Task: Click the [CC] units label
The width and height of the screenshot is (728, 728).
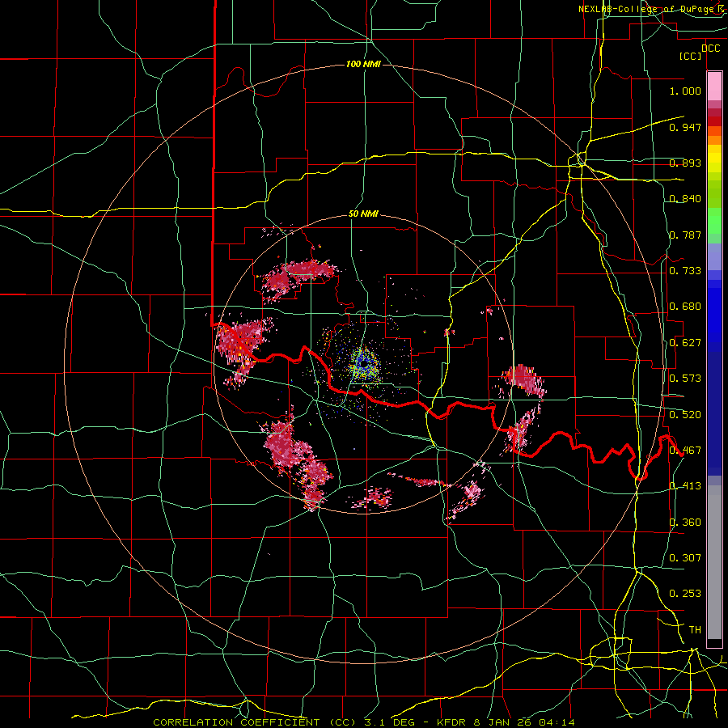Action: (x=691, y=56)
